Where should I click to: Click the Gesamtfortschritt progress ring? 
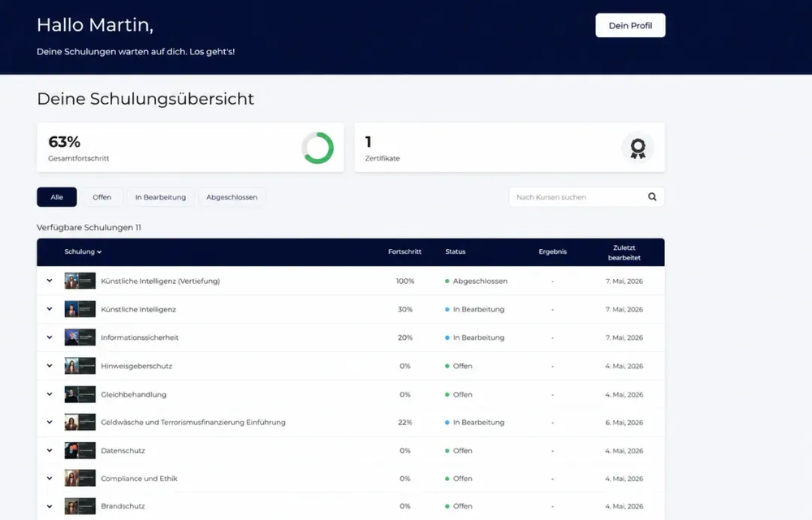coord(317,148)
